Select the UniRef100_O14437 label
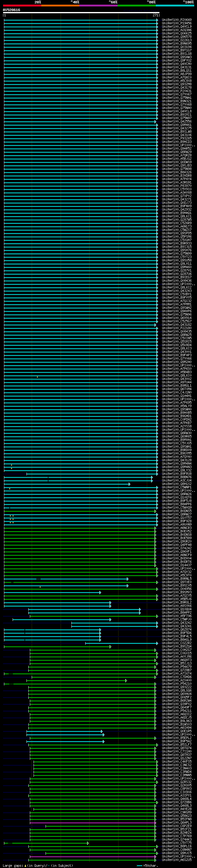Screen dimensions: 197x868 point(177,565)
